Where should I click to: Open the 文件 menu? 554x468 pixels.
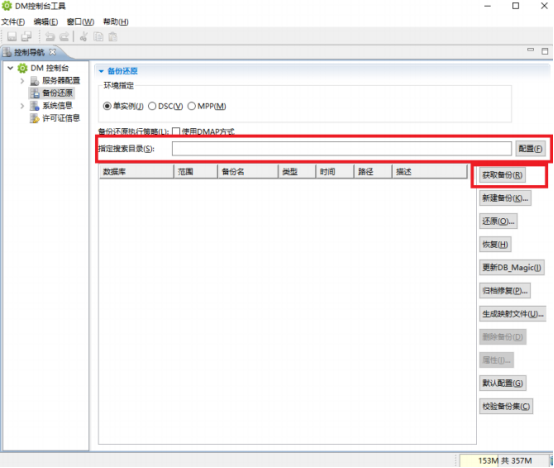(13, 22)
